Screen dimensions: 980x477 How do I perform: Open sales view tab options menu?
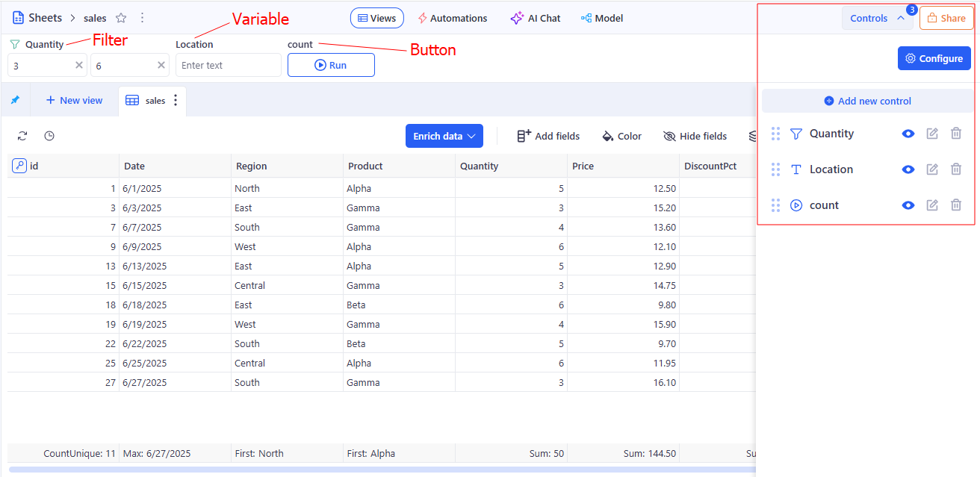(176, 100)
